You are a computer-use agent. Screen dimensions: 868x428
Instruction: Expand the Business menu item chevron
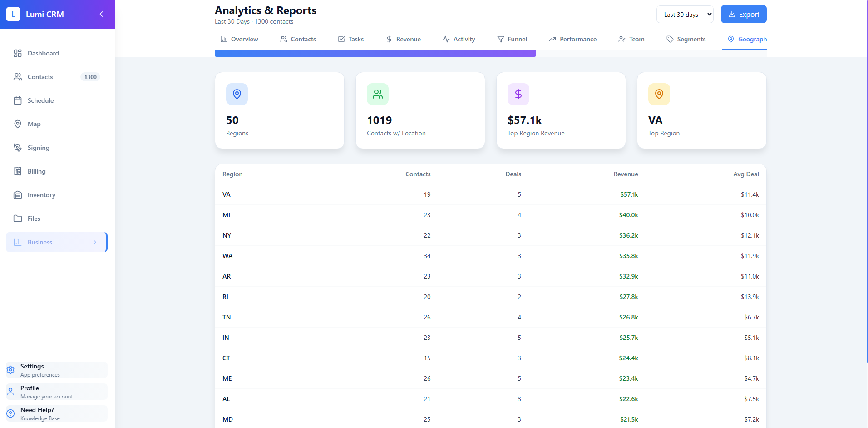point(95,242)
